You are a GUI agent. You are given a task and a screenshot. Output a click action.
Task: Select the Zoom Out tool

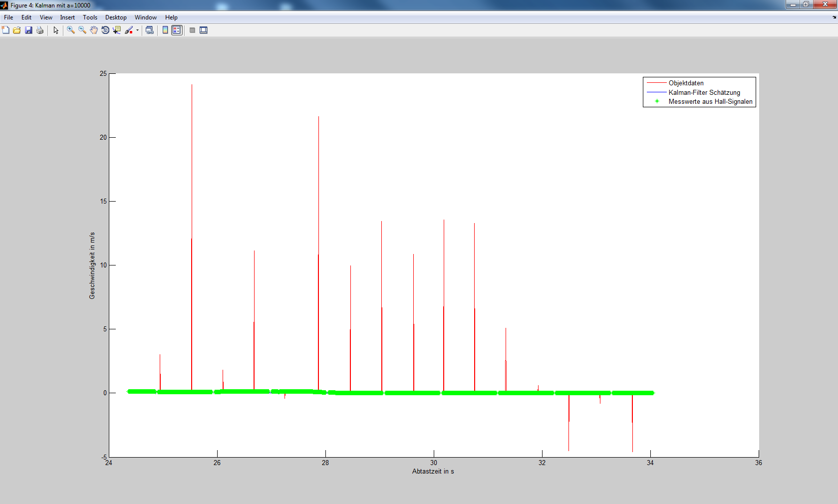pos(82,30)
